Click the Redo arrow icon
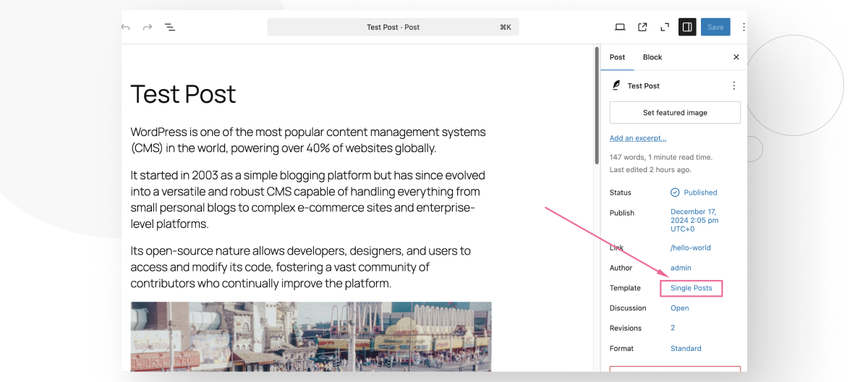The image size is (868, 382). point(148,27)
